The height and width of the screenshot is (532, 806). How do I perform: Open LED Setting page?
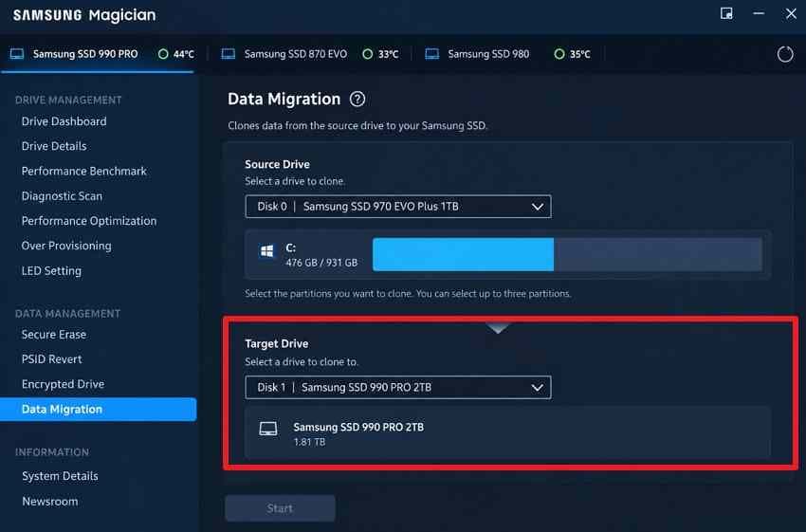pos(51,271)
